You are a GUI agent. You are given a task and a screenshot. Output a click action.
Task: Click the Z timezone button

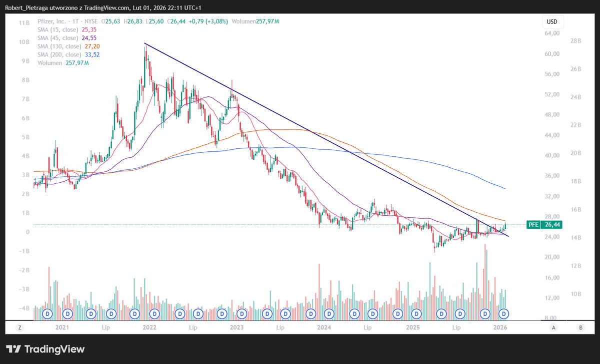19,328
